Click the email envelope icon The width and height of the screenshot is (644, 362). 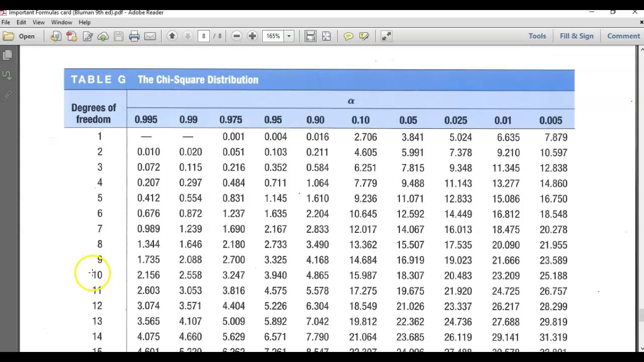click(x=150, y=36)
